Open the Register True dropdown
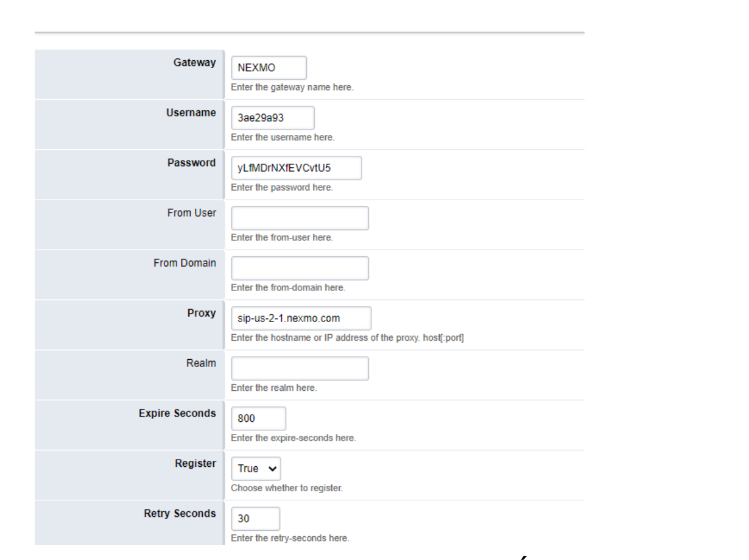The image size is (749, 560). pos(256,469)
